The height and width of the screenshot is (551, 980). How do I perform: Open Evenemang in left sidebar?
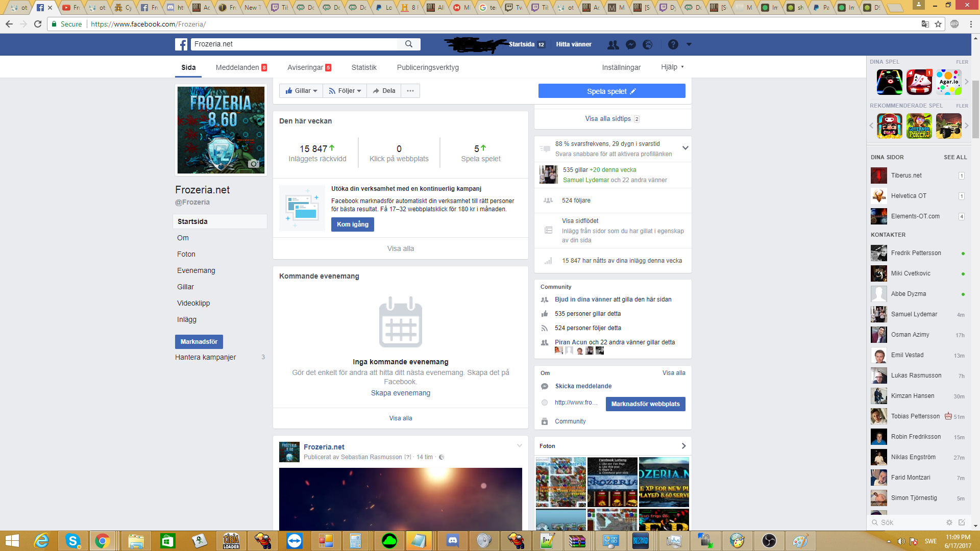[x=196, y=270]
